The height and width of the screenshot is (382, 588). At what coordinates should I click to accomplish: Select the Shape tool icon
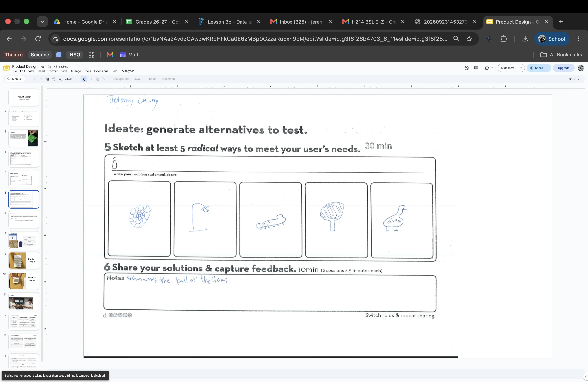[x=97, y=79]
